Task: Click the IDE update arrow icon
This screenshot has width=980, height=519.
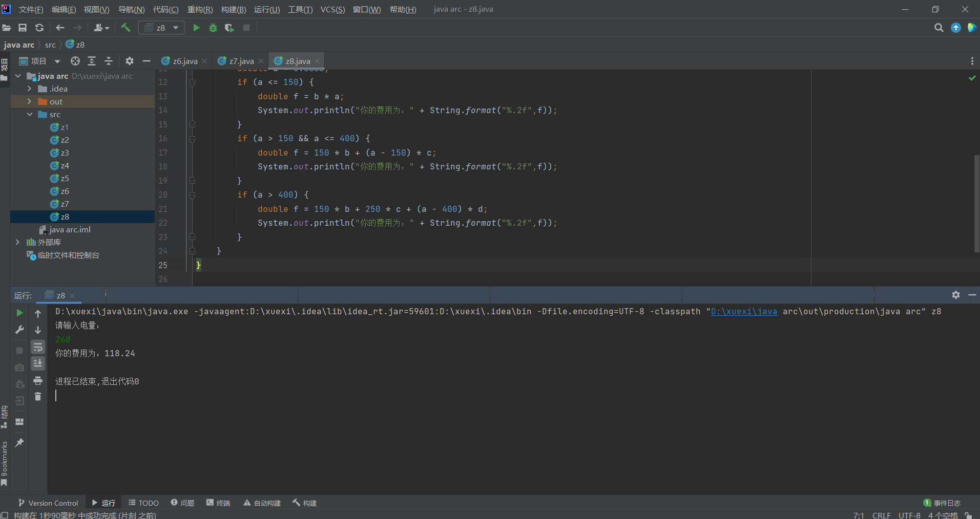Action: [956, 28]
